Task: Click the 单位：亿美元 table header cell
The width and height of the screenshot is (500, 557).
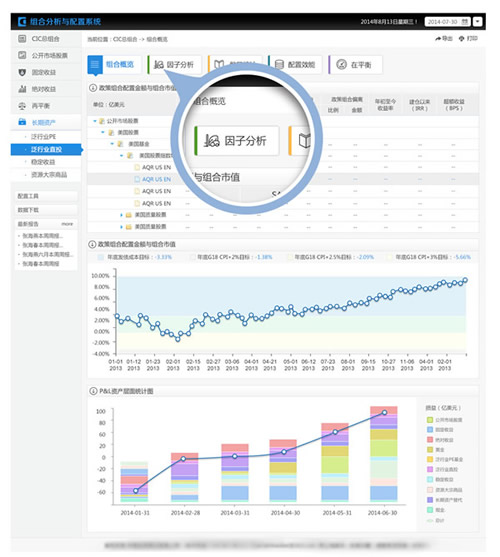Action: (x=109, y=104)
